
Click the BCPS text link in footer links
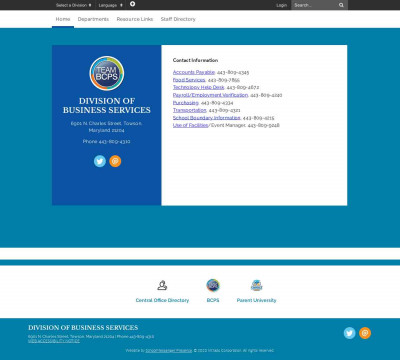(213, 300)
